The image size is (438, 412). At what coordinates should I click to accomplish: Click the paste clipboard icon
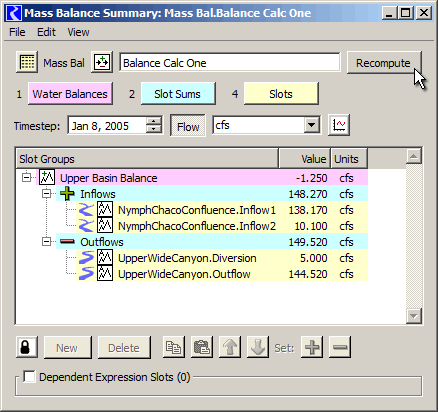[202, 347]
